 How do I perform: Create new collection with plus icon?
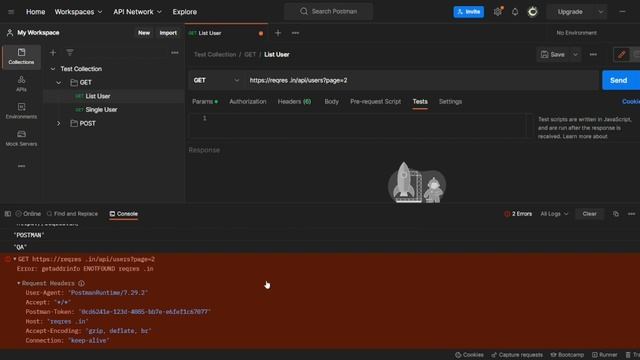pos(53,52)
